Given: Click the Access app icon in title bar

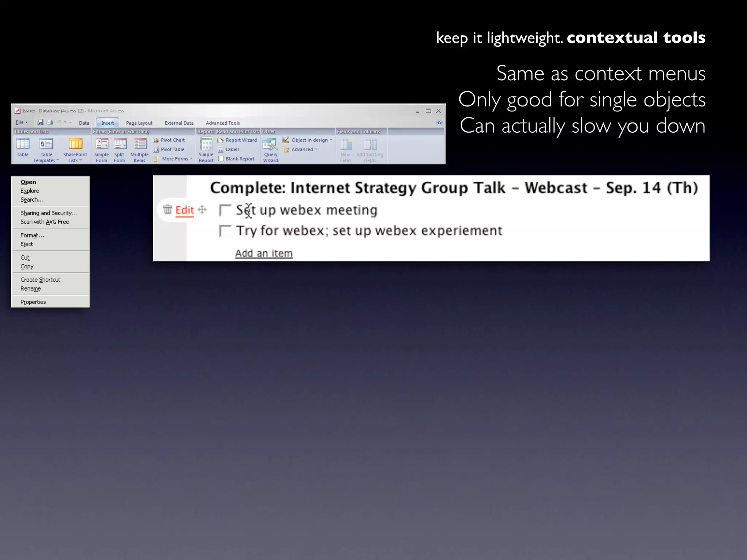Looking at the screenshot, I should pyautogui.click(x=17, y=110).
